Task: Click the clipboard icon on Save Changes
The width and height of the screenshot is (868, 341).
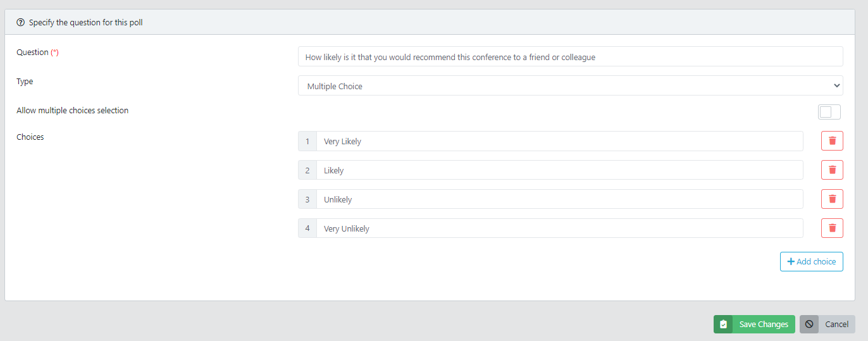Action: pyautogui.click(x=723, y=325)
